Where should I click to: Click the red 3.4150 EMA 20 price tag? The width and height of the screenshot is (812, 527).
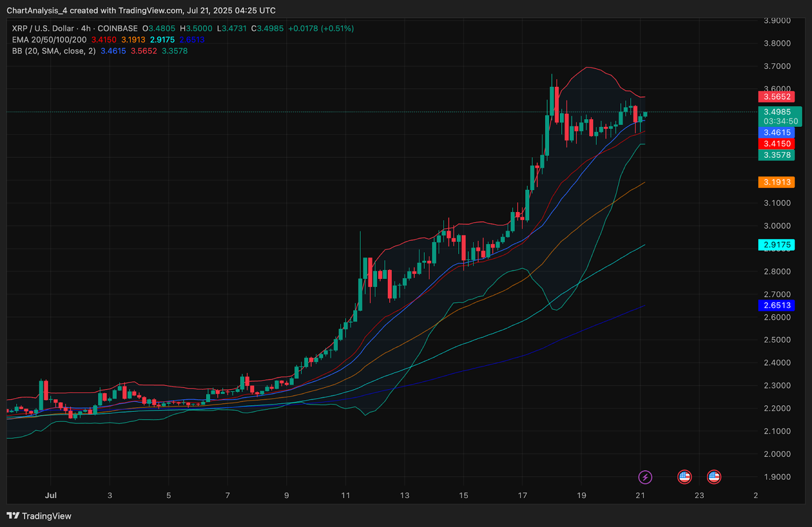click(x=776, y=144)
